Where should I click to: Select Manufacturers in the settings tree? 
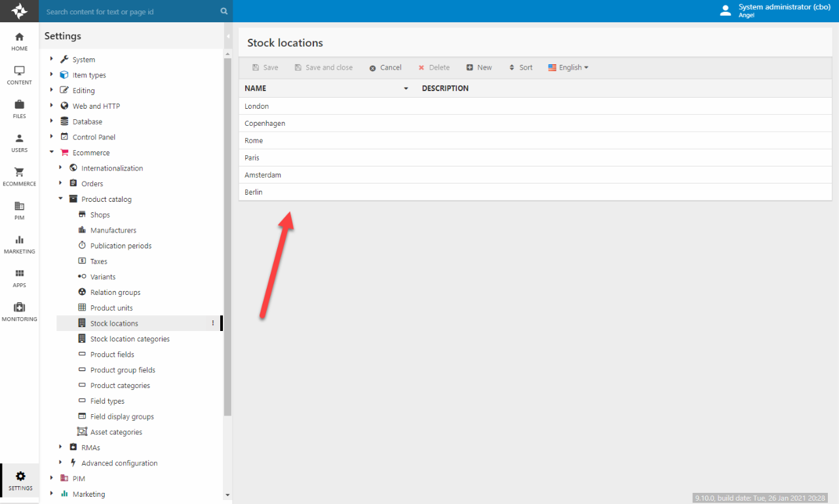[113, 230]
